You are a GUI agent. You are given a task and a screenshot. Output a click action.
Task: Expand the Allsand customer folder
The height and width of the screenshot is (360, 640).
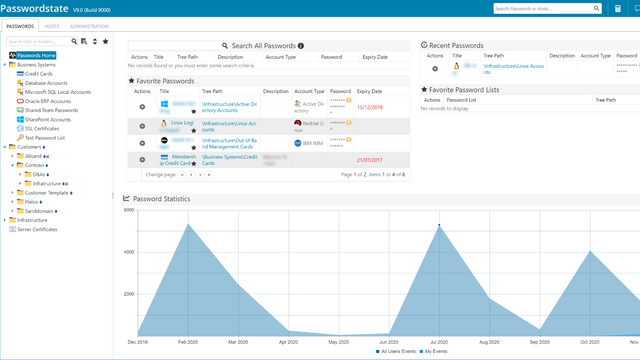click(12, 156)
